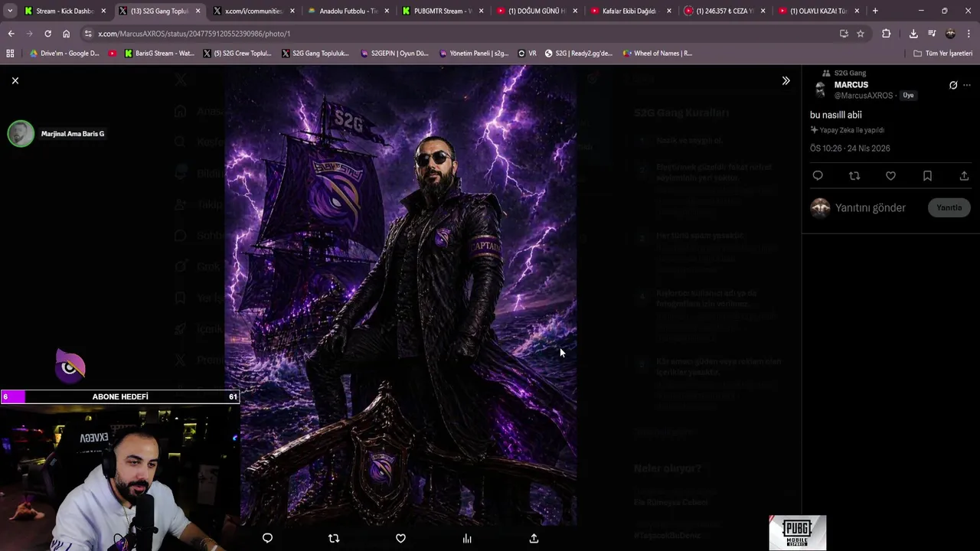The height and width of the screenshot is (551, 980).
Task: Close the photo viewer with the X icon
Action: pos(15,80)
